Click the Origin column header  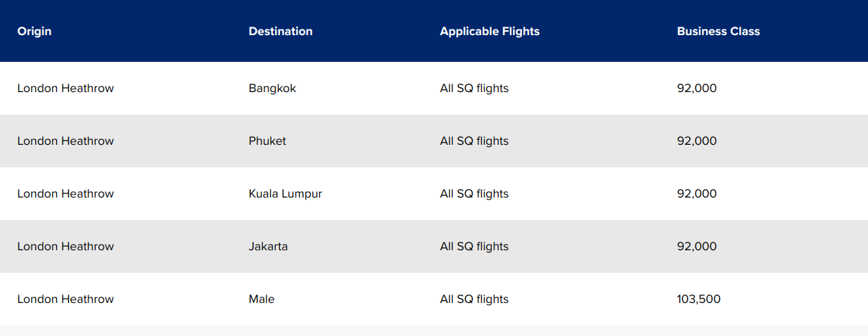(x=34, y=31)
